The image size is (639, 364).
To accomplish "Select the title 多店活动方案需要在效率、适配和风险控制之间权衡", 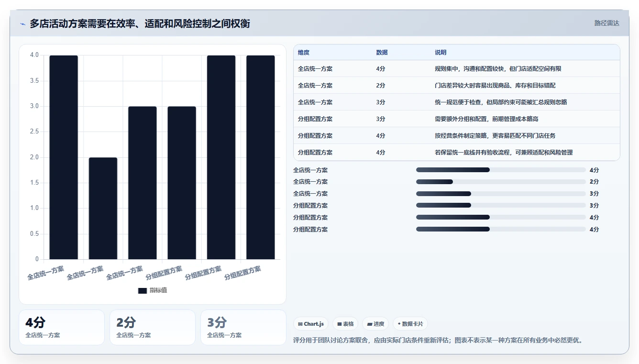I will tap(140, 23).
